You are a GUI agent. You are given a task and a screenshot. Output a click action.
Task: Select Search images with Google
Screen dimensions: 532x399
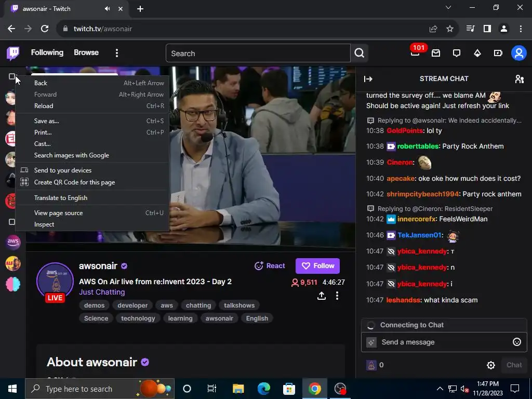coord(92,155)
